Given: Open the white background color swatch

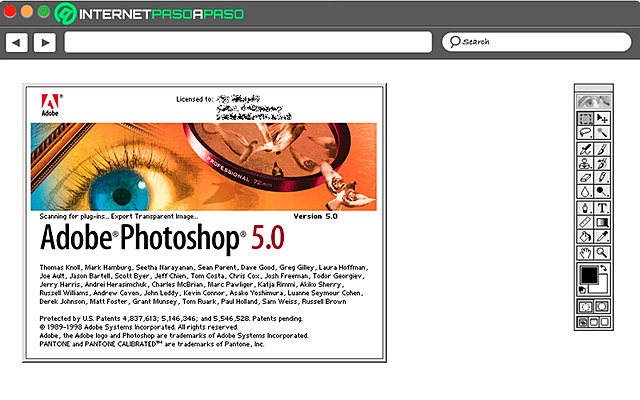Looking at the screenshot, I should pos(601,286).
